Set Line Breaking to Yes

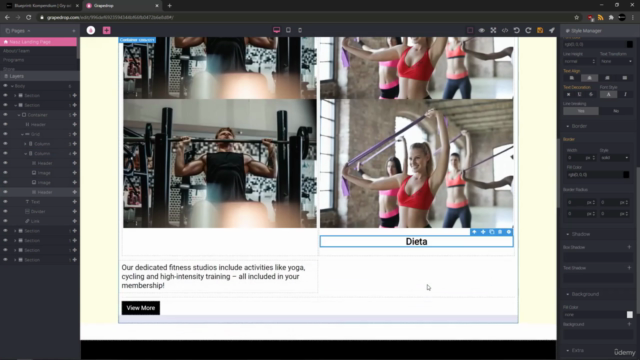point(581,111)
